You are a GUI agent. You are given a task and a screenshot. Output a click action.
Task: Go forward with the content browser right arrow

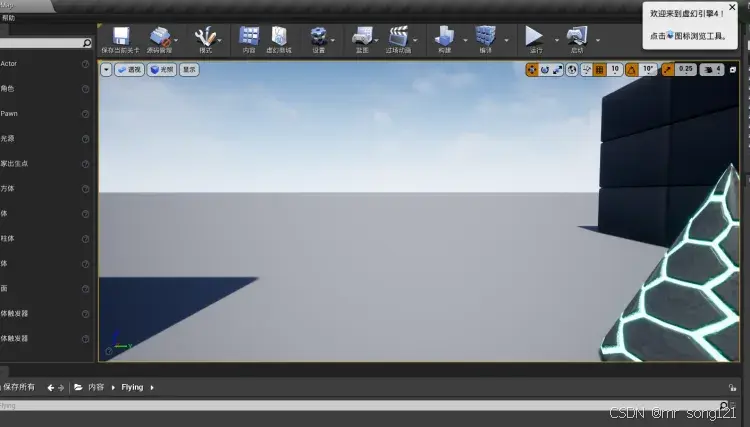pyautogui.click(x=61, y=388)
